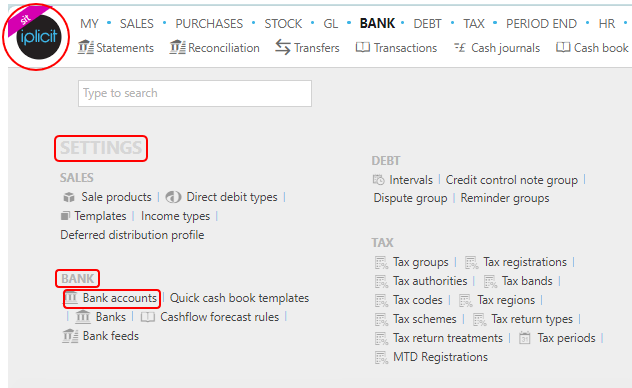Open Income types settings
The image size is (632, 388).
175,216
